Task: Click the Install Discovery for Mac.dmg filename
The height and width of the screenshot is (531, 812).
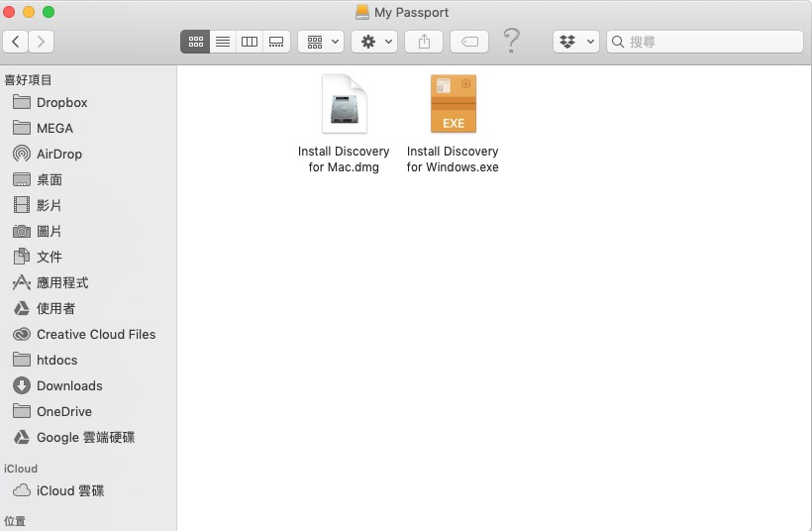Action: click(x=344, y=159)
